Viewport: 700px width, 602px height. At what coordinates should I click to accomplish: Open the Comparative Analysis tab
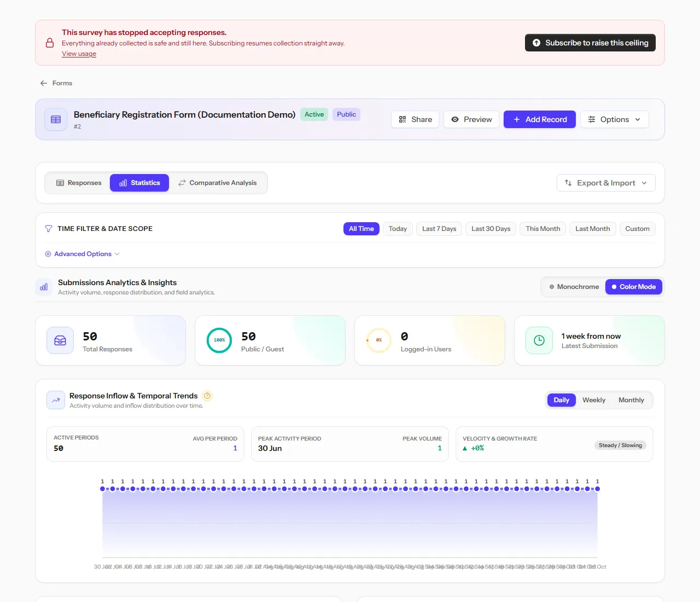218,183
